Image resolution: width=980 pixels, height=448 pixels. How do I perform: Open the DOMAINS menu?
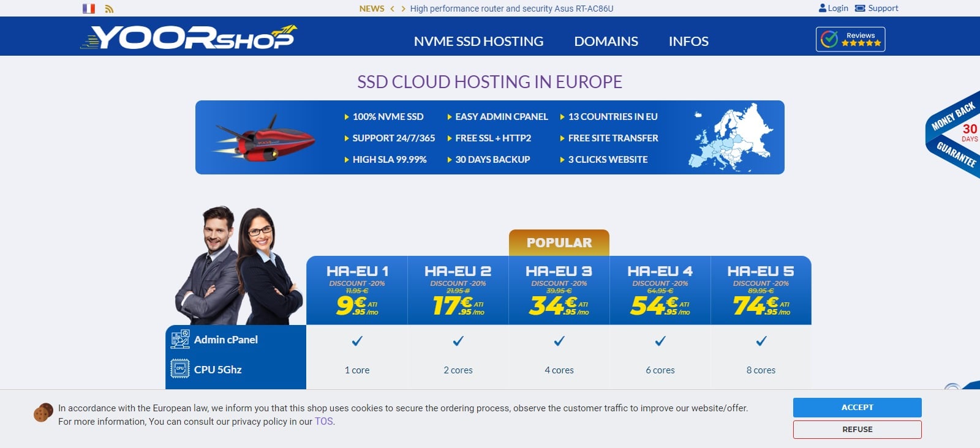[606, 41]
